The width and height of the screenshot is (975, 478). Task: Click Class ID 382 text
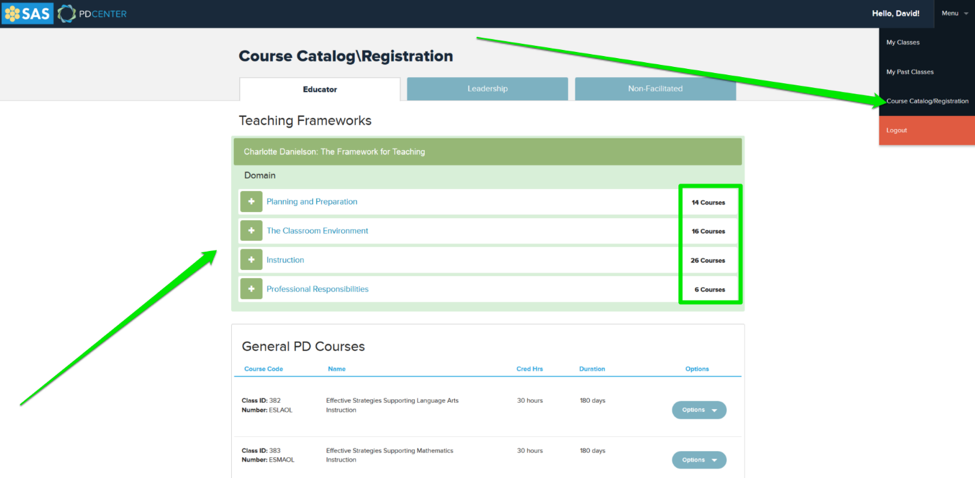pos(261,400)
